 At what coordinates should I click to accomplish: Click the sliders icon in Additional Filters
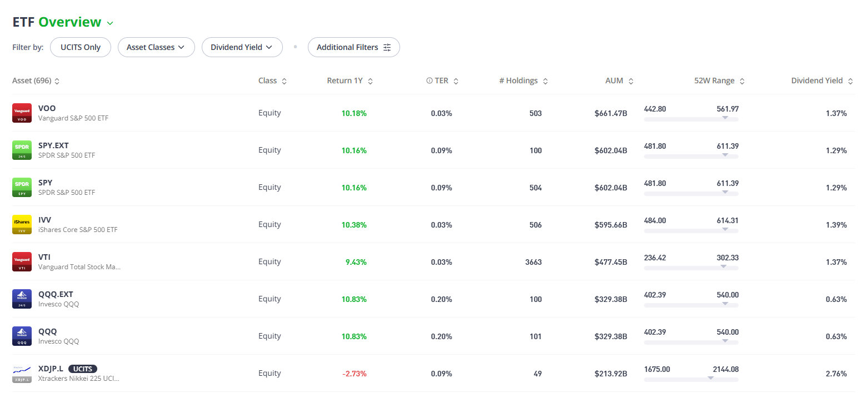pos(387,47)
